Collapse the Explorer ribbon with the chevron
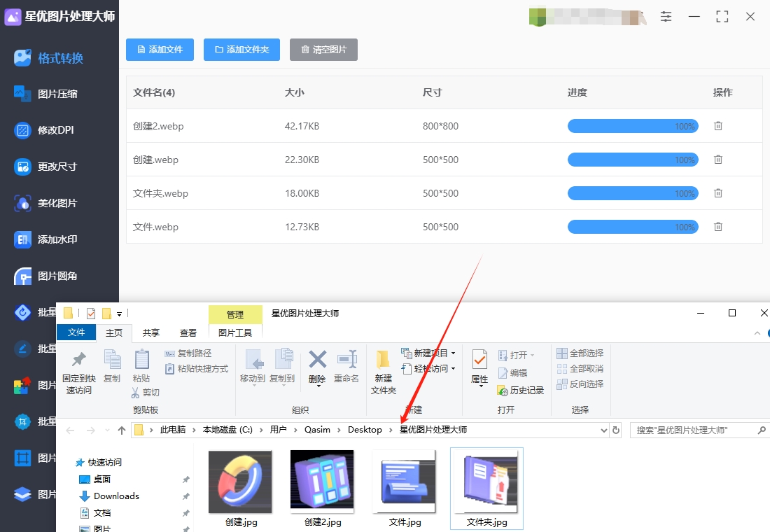770x532 pixels. point(757,333)
